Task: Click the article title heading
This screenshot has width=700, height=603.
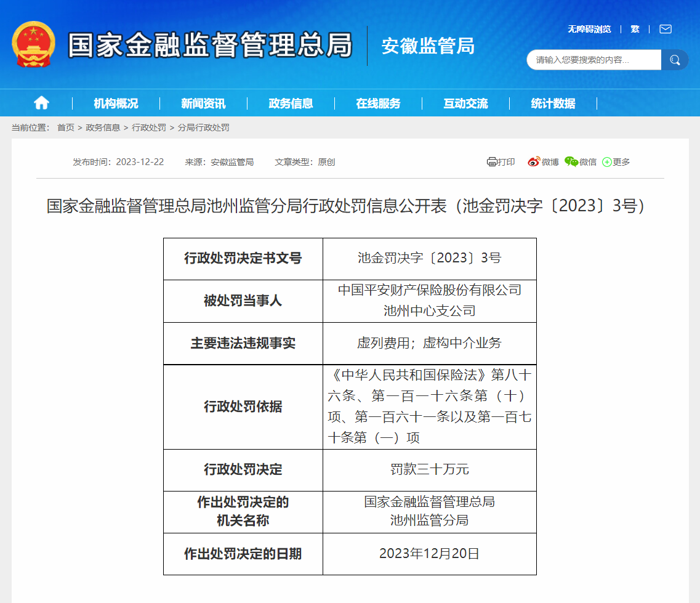Action: point(345,206)
